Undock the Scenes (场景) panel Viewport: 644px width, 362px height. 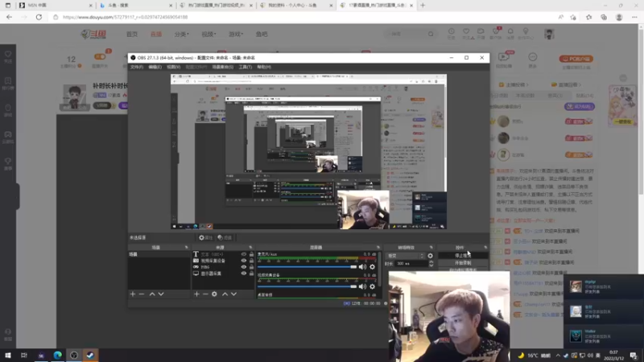[x=187, y=248]
